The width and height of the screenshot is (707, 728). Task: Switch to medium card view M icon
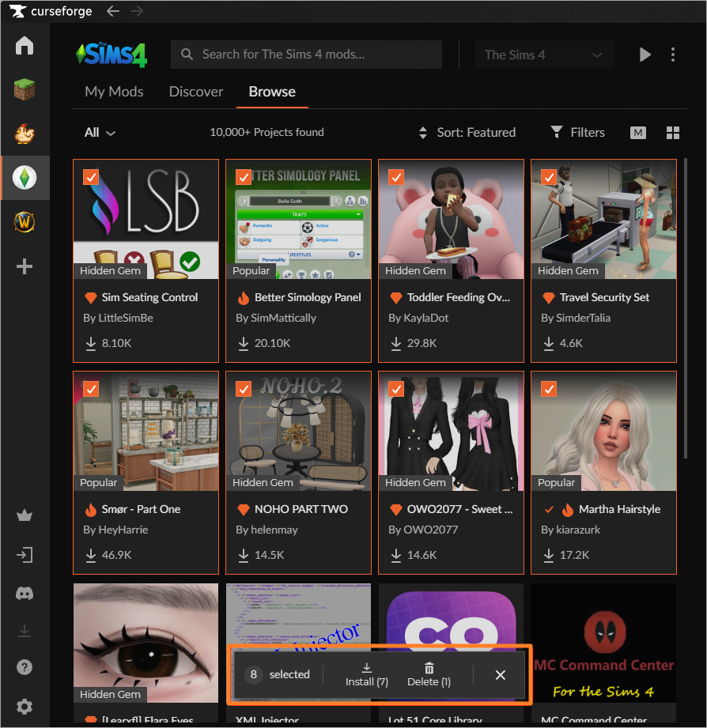click(x=637, y=133)
